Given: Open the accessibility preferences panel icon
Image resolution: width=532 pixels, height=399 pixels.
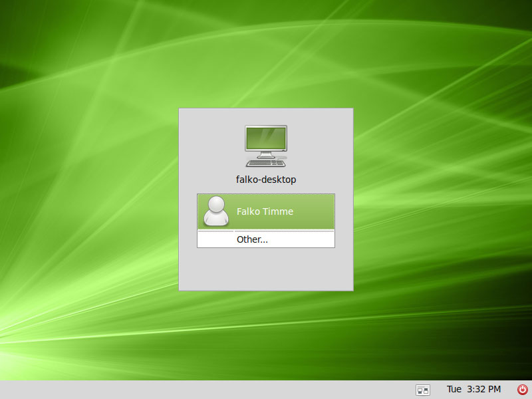Looking at the screenshot, I should coord(423,390).
